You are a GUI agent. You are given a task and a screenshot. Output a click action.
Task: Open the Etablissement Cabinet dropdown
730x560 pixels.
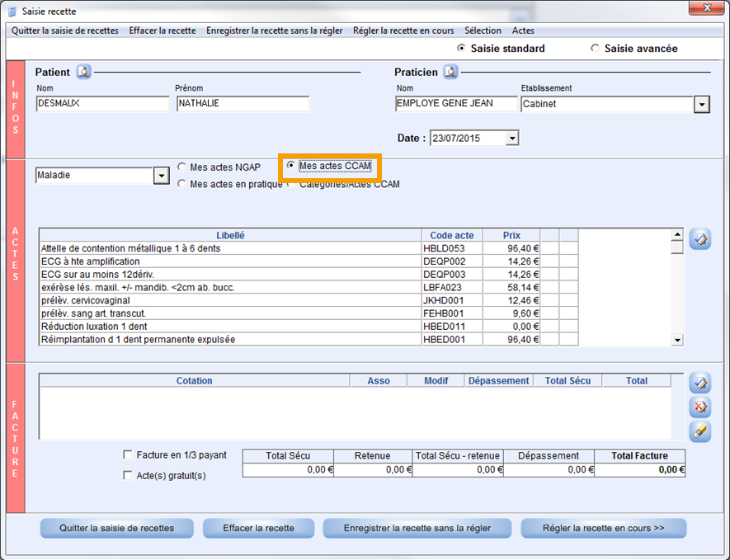click(x=701, y=105)
